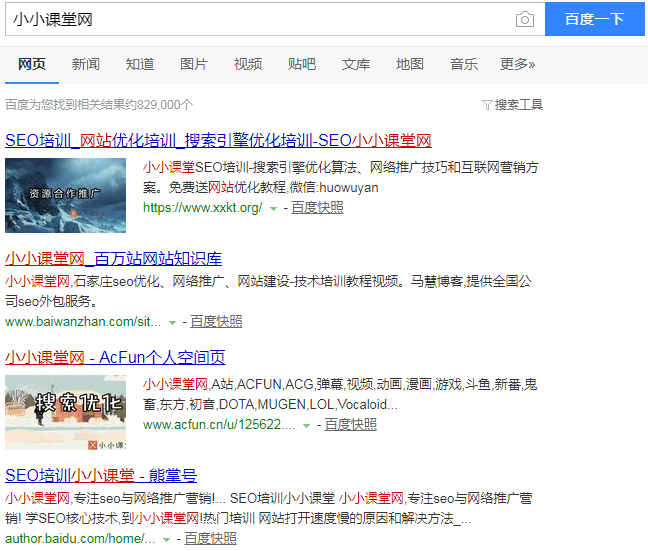
Task: Click the text 百度为您找到相关结果约829,000个
Action: coord(99,105)
